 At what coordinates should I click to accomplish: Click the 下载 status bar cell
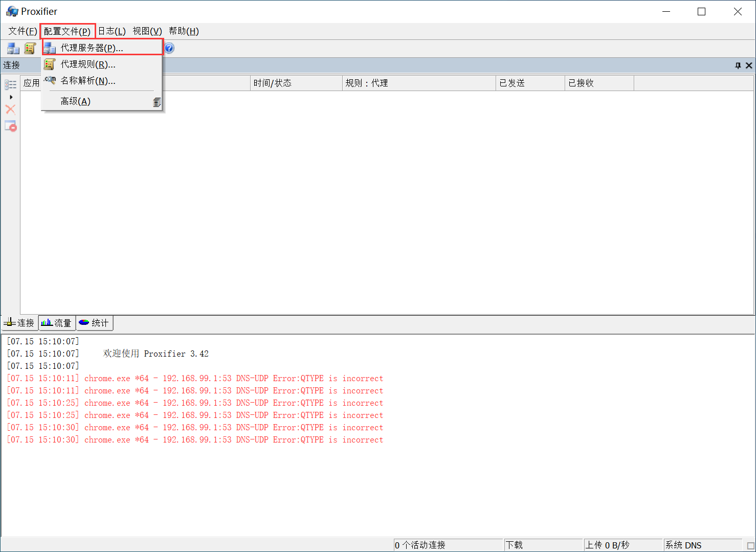[544, 545]
